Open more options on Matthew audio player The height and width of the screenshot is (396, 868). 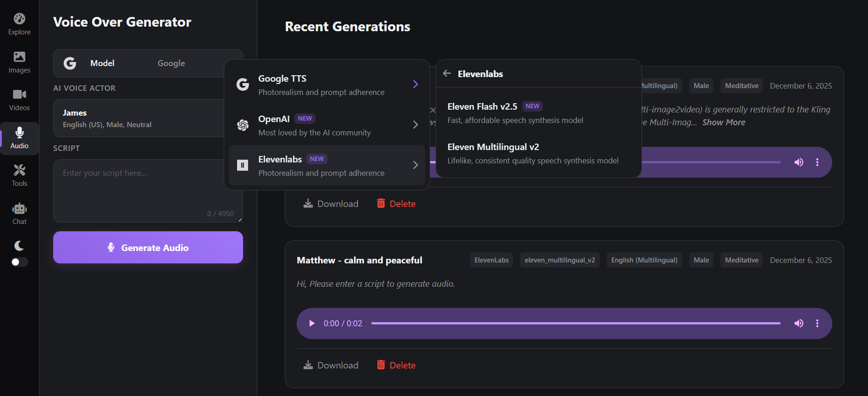coord(817,323)
